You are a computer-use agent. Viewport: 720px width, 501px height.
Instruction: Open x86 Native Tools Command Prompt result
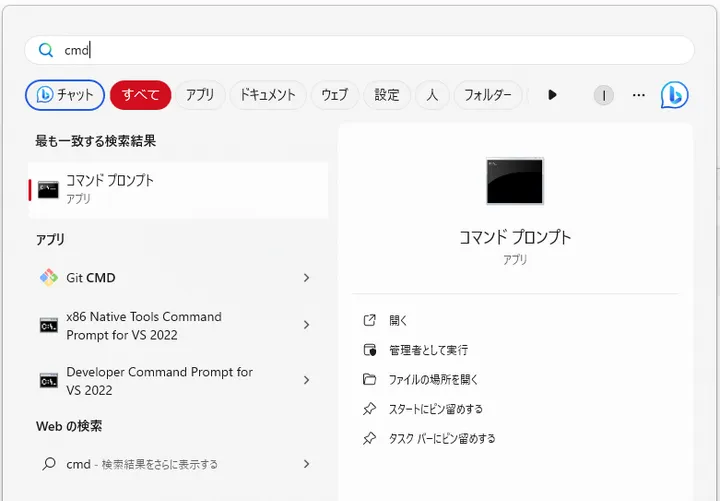pos(178,326)
